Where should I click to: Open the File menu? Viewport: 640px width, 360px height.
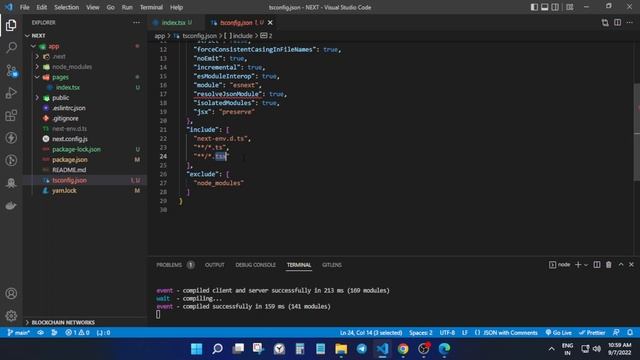24,7
